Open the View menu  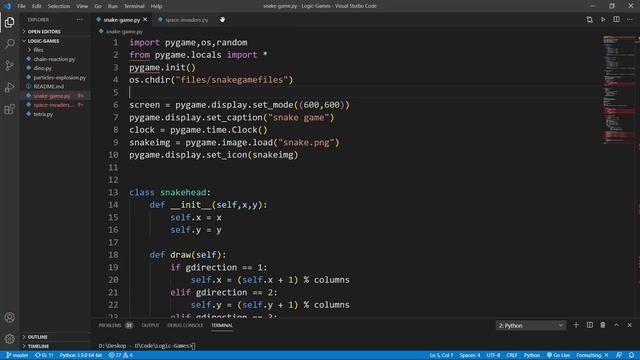click(x=82, y=6)
